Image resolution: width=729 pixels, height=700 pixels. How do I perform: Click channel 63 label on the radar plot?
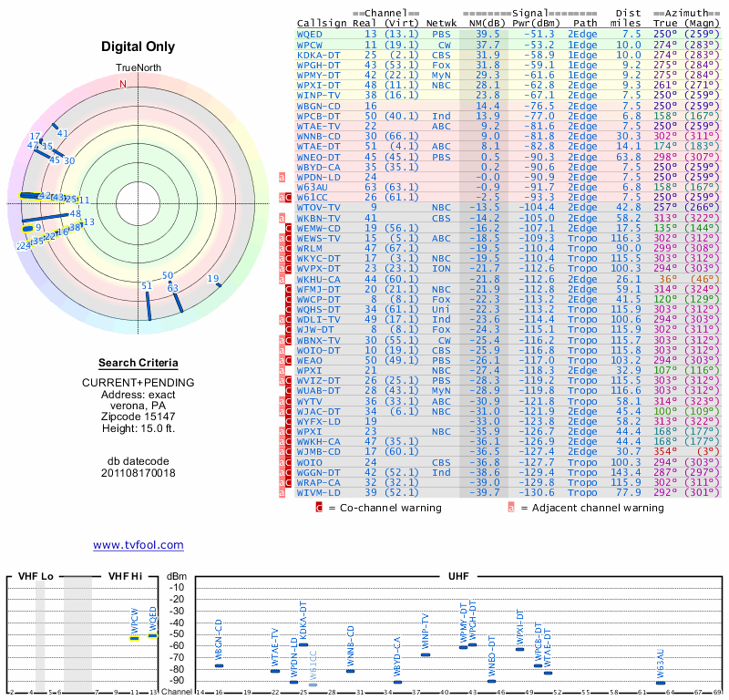(172, 288)
